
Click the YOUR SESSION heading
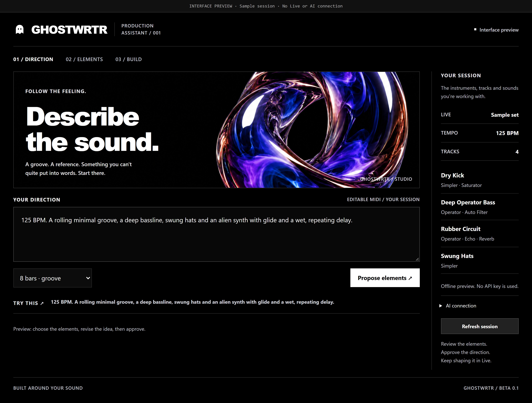point(461,75)
